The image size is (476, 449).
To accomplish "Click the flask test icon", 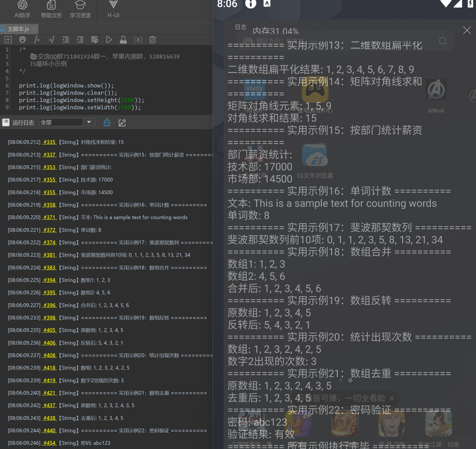I will point(123,40).
